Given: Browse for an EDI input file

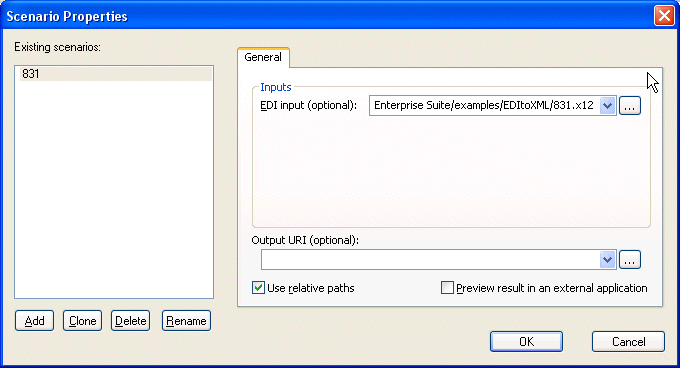Looking at the screenshot, I should 630,106.
